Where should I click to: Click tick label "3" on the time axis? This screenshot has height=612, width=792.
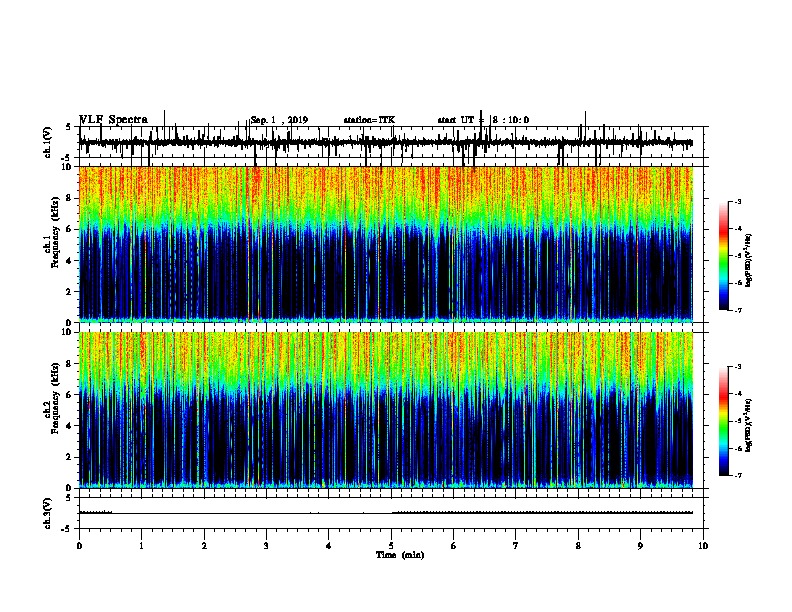point(266,546)
